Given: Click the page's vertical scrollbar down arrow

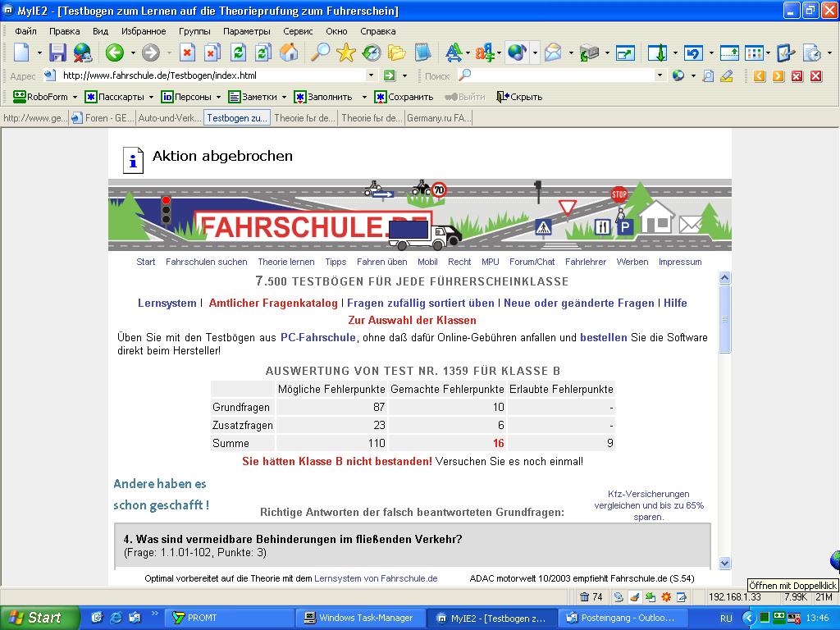Looking at the screenshot, I should [x=724, y=563].
